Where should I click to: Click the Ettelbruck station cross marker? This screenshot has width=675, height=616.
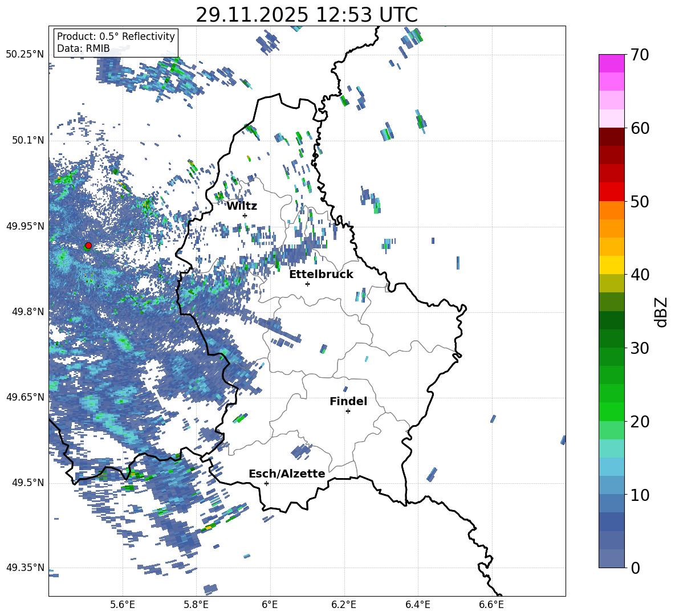(x=307, y=284)
